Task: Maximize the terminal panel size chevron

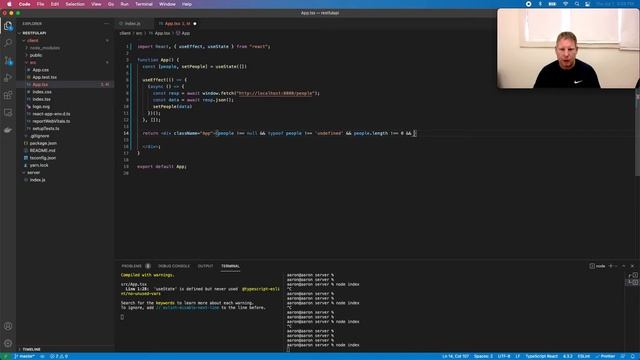Action: 623,266
